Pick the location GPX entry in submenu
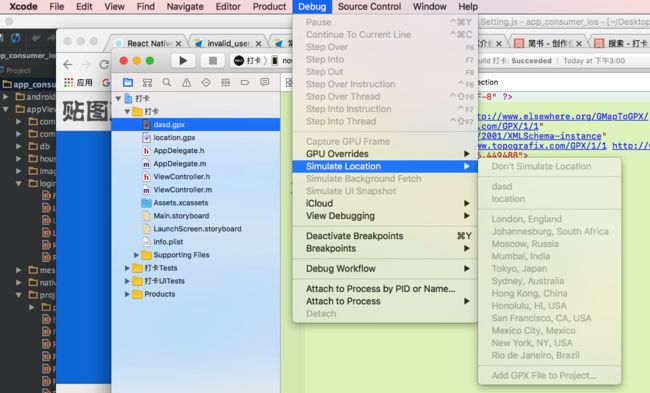The image size is (650, 393). point(550,199)
